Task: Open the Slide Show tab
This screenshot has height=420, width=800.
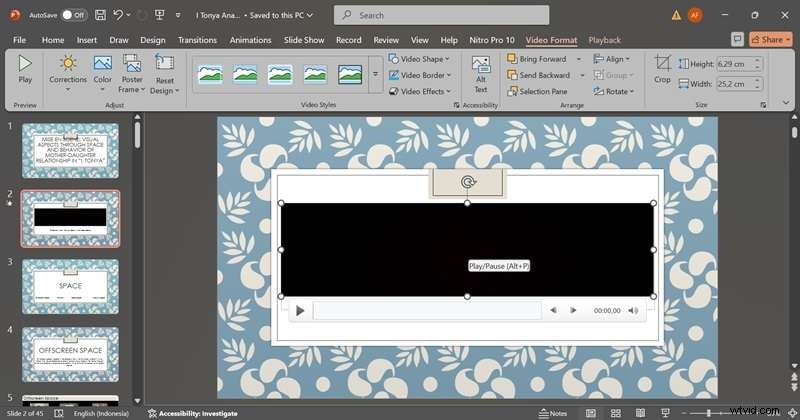Action: click(x=304, y=40)
